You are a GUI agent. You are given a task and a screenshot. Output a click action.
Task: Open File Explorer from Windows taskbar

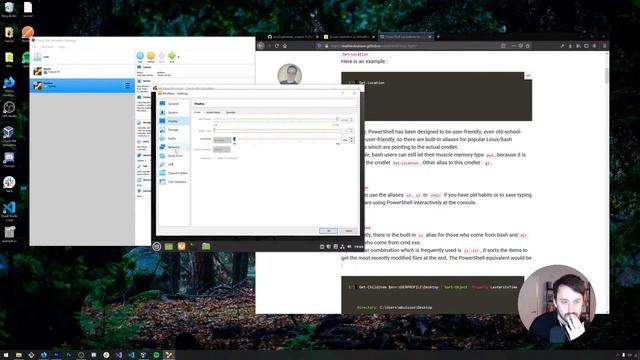(18, 355)
